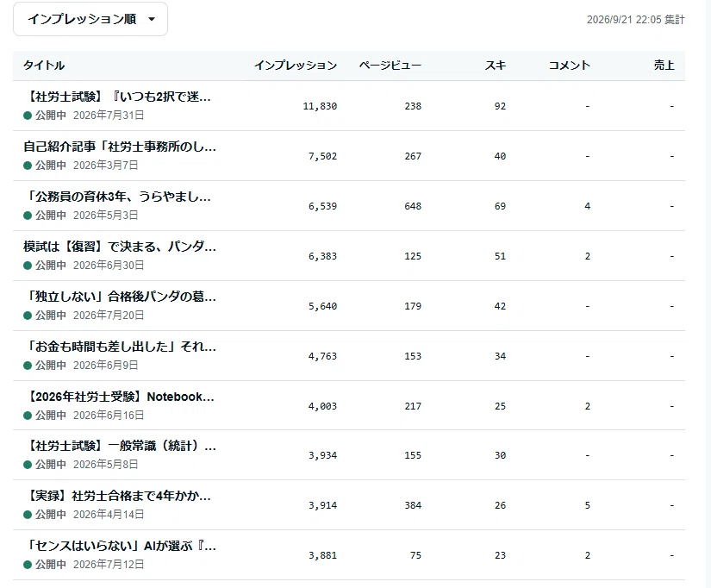This screenshot has width=711, height=588.
Task: Click impression value 11,830
Action: pyautogui.click(x=320, y=106)
